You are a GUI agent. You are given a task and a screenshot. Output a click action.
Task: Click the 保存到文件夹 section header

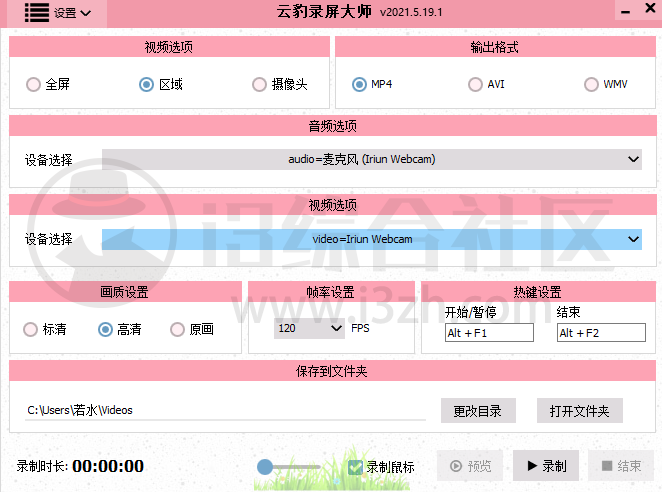coord(332,371)
